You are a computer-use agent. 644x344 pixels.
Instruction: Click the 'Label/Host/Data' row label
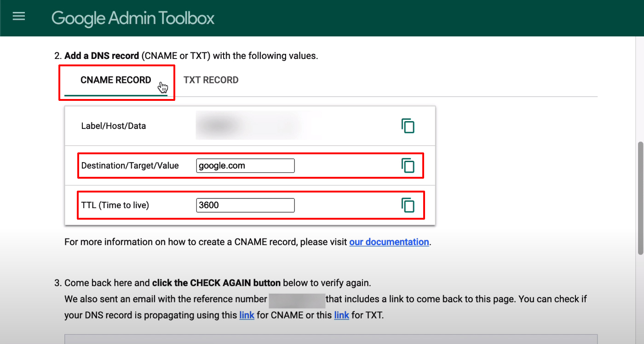click(x=113, y=126)
